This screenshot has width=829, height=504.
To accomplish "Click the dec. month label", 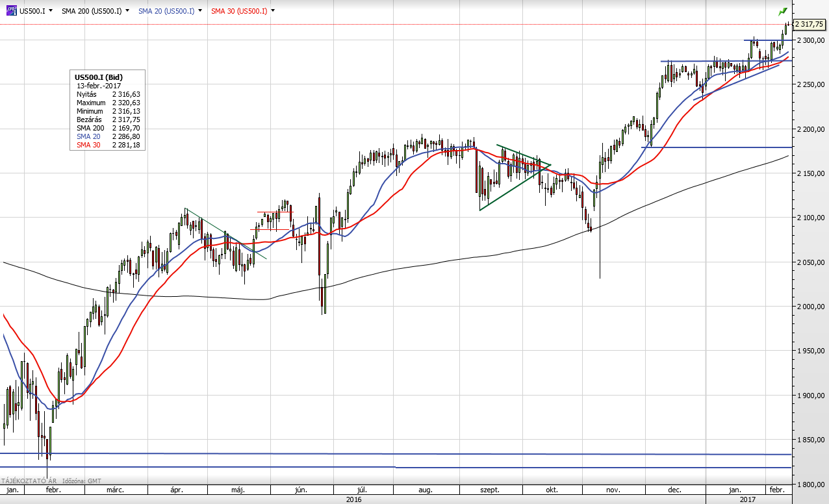I will point(674,490).
